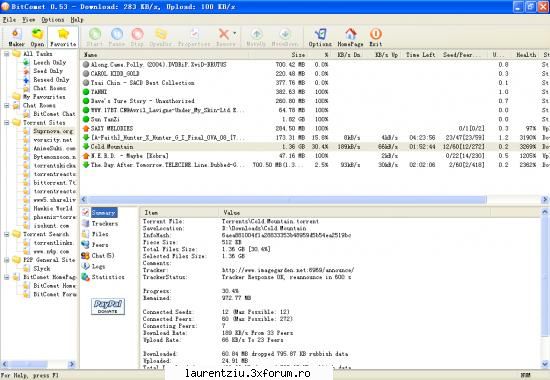Collapse the Torrent Search tree node
550x380 pixels.
[6, 234]
